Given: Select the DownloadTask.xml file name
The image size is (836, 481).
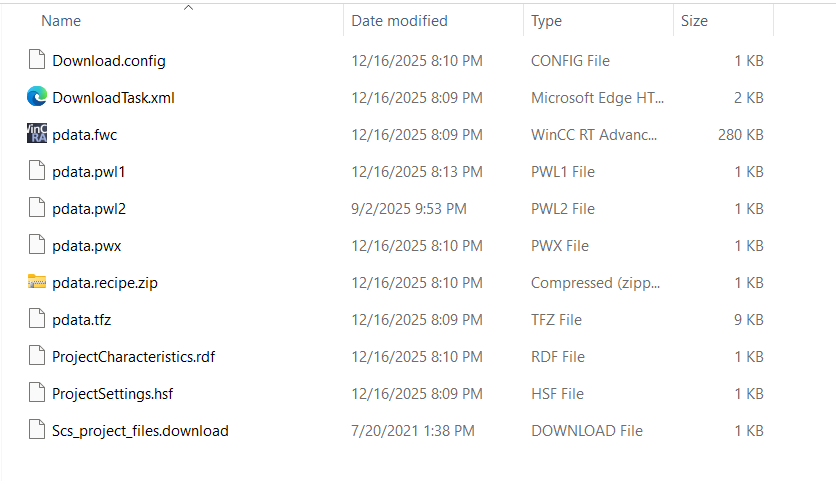Looking at the screenshot, I should pos(113,98).
